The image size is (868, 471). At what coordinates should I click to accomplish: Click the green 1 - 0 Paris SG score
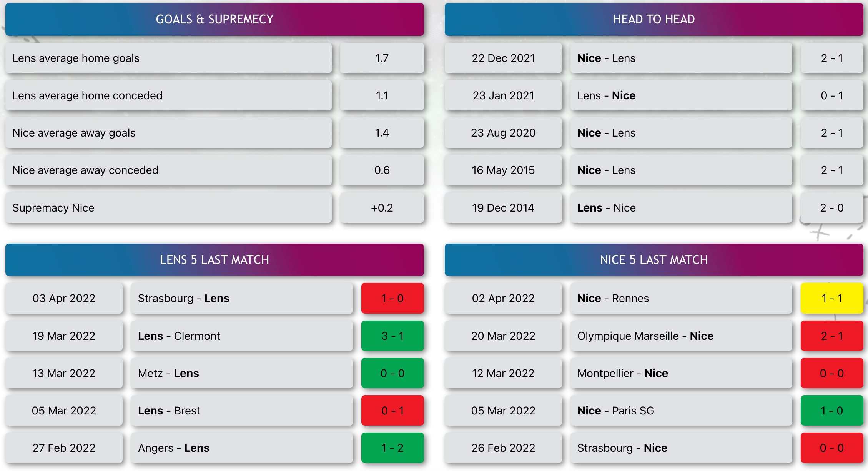(832, 411)
